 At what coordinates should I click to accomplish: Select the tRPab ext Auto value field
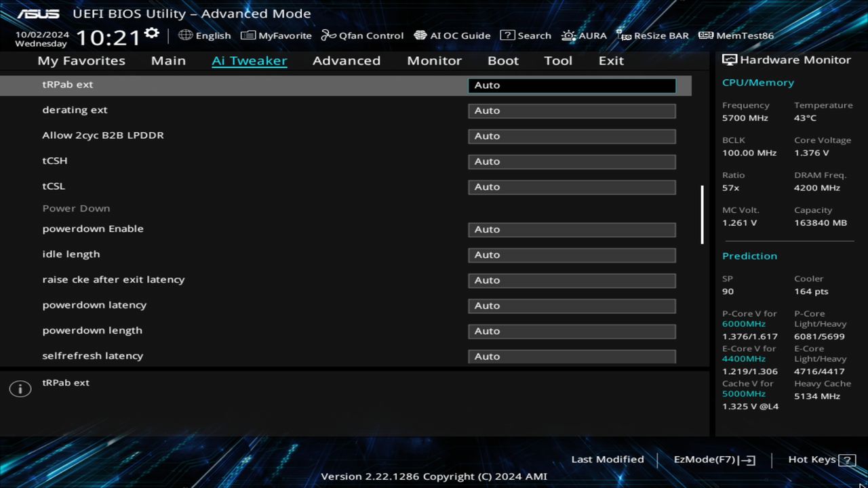click(x=572, y=85)
